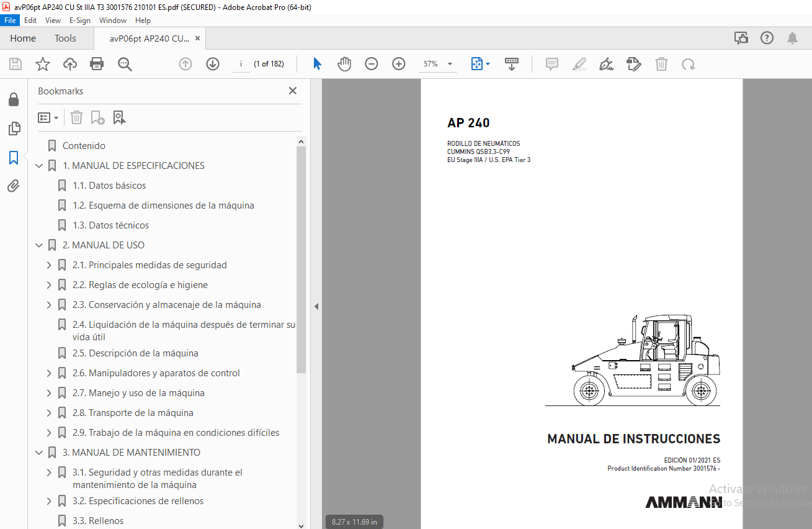
Task: Delete selected bookmark trash icon
Action: (x=76, y=117)
